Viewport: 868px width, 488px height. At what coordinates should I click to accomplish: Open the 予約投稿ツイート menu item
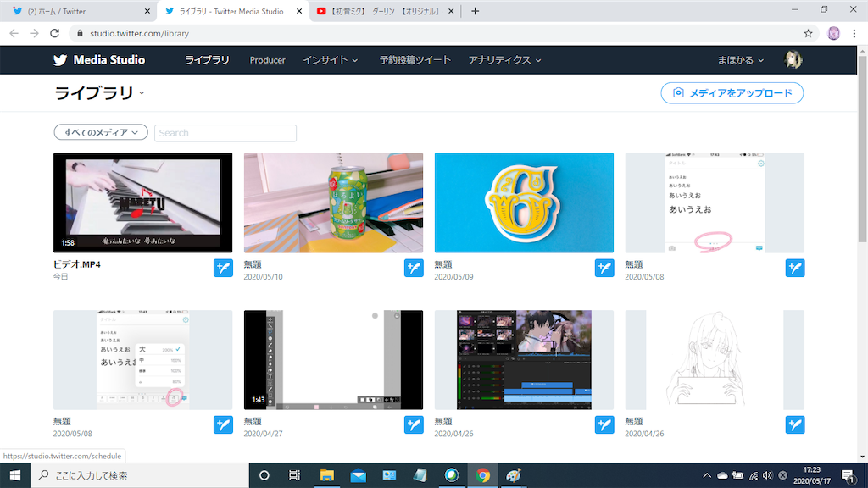click(x=415, y=60)
